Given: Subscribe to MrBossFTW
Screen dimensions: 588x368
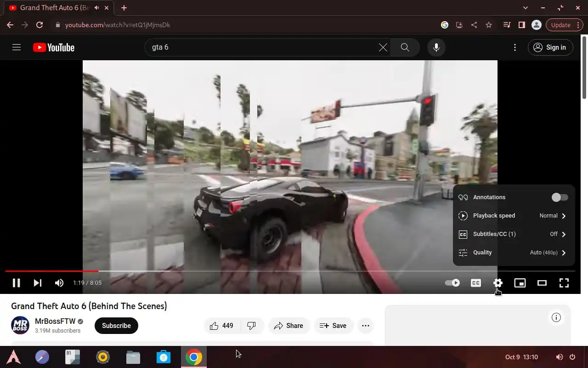Looking at the screenshot, I should [x=116, y=326].
